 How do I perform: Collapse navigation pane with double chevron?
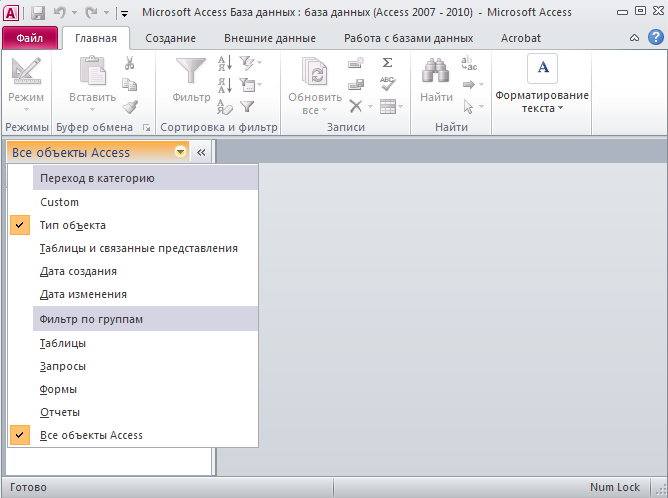tap(201, 153)
